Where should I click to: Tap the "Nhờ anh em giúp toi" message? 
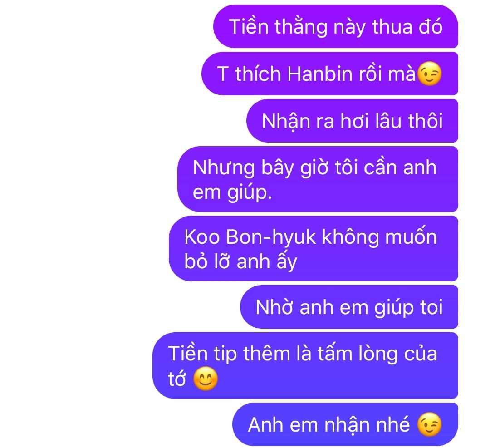[349, 307]
